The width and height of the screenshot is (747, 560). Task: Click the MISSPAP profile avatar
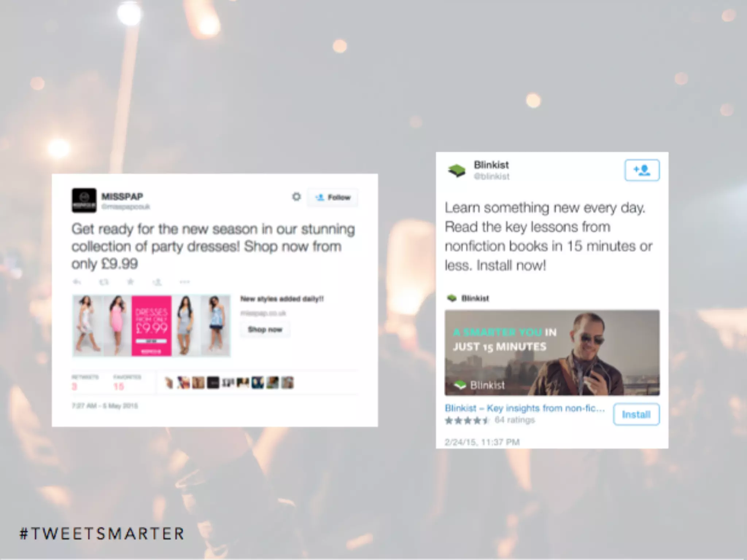tap(84, 200)
